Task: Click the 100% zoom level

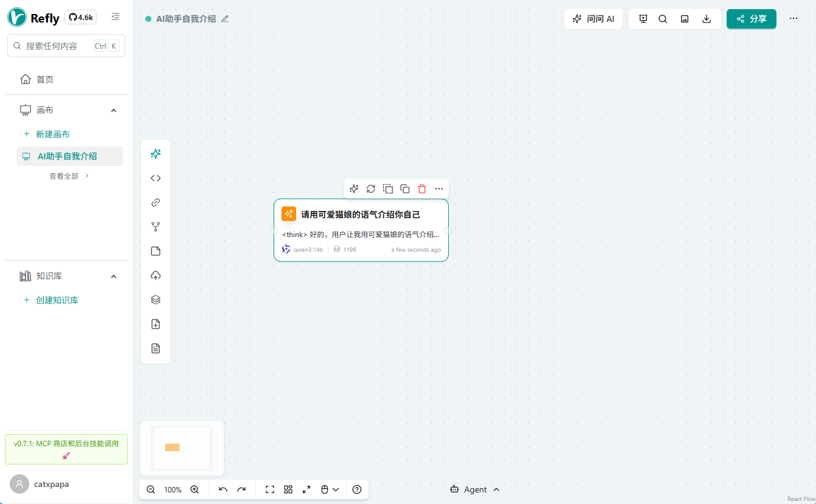Action: point(173,489)
